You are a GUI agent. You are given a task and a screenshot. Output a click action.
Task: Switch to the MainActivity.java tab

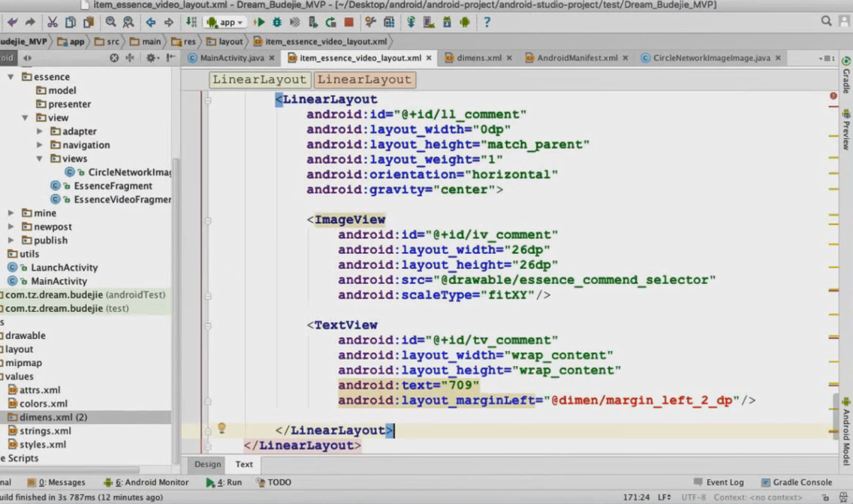(x=232, y=58)
